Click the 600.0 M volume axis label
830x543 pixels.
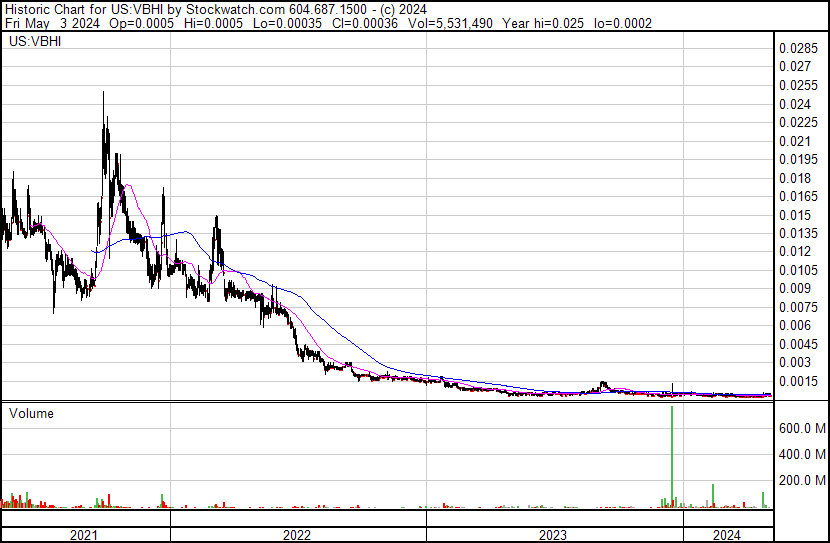(x=800, y=428)
